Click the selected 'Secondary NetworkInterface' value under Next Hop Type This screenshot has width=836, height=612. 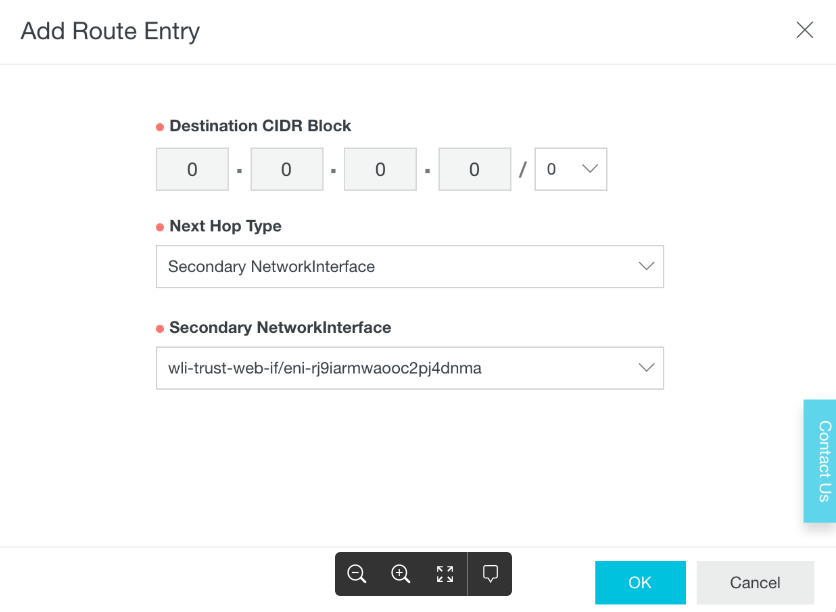pyautogui.click(x=271, y=267)
